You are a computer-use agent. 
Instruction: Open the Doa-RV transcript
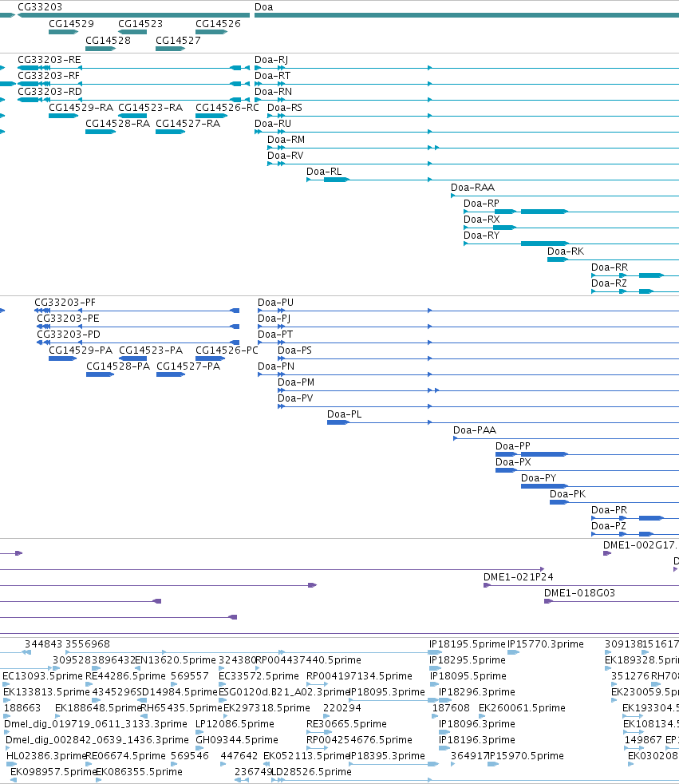click(x=286, y=156)
